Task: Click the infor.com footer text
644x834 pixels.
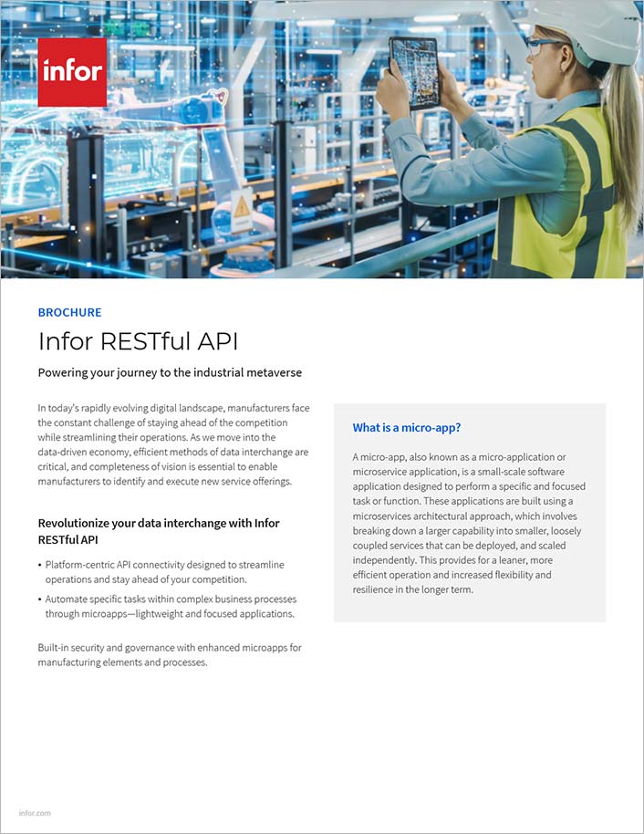Action: (35, 813)
